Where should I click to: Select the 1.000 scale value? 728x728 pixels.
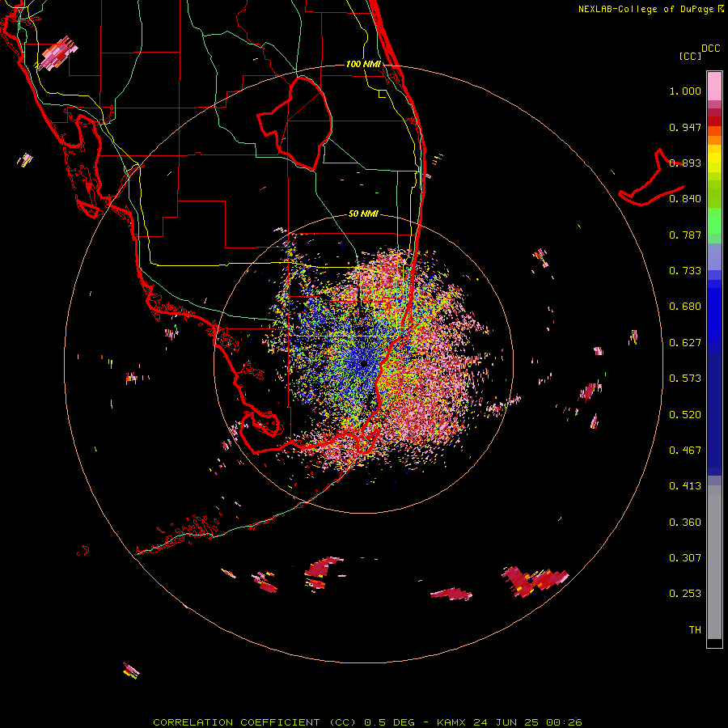pos(685,91)
